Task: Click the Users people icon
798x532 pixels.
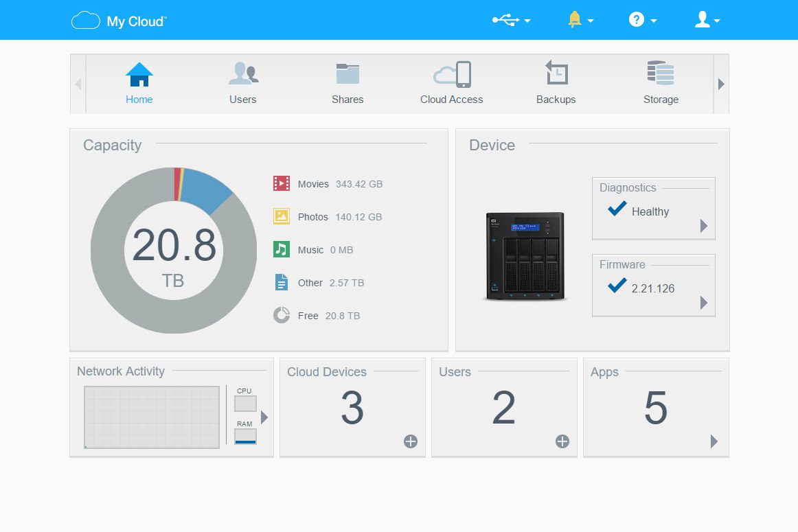Action: 243,73
